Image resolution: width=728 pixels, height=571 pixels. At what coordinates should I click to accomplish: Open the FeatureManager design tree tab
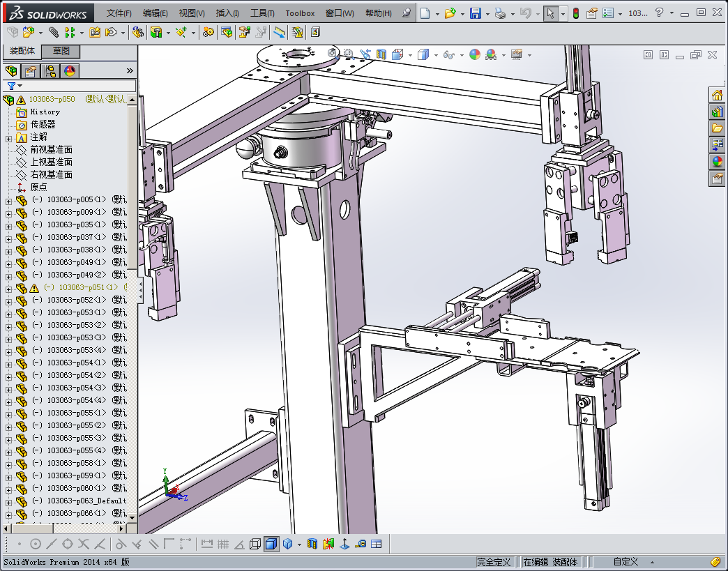11,71
